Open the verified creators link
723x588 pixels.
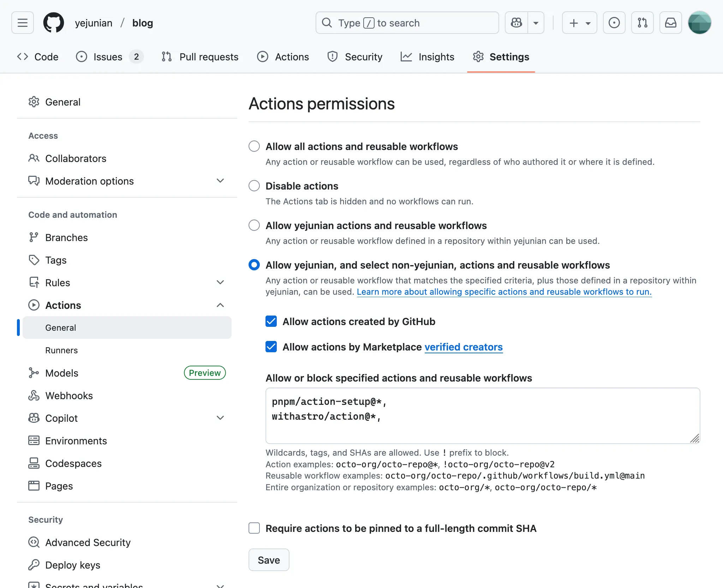click(x=463, y=347)
